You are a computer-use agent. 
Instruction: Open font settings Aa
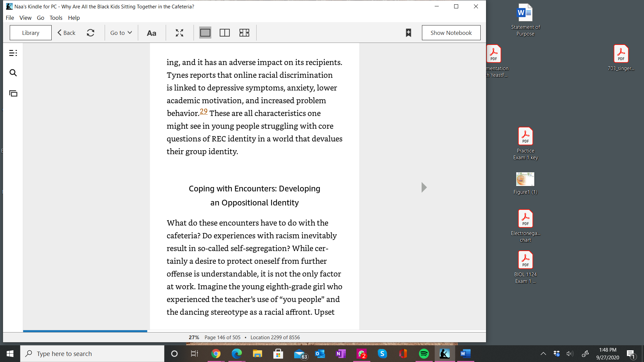click(x=152, y=33)
